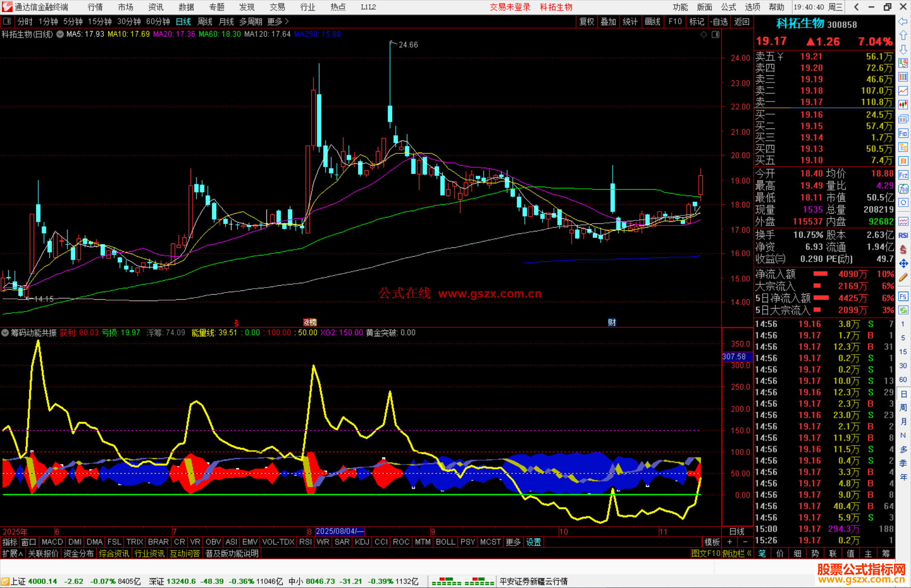Image resolution: width=911 pixels, height=588 pixels.
Task: Open the F10 company info sidebar icon
Action: (x=903, y=133)
